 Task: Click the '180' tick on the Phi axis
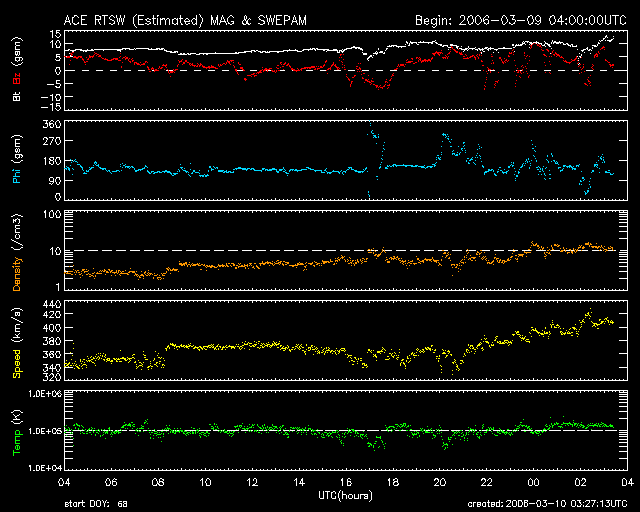coord(52,161)
